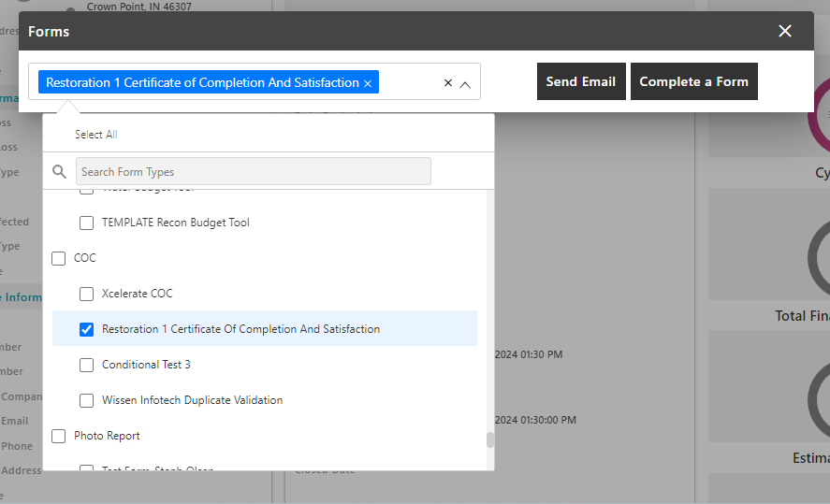Viewport: 830px width, 504px height.
Task: Check TEMPLATE Recon Budget Tool
Action: (x=86, y=223)
